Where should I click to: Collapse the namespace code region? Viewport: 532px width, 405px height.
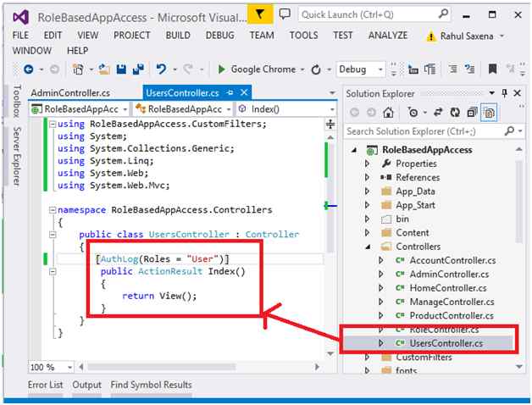click(53, 210)
